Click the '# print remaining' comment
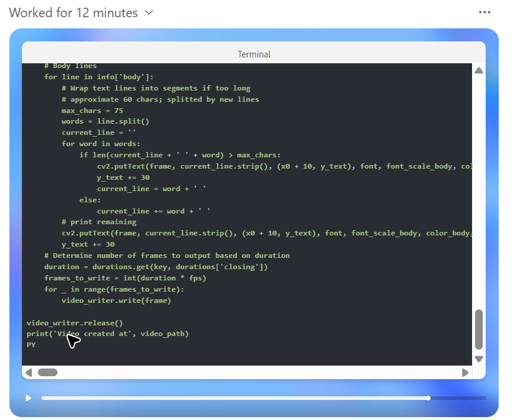 tap(99, 222)
